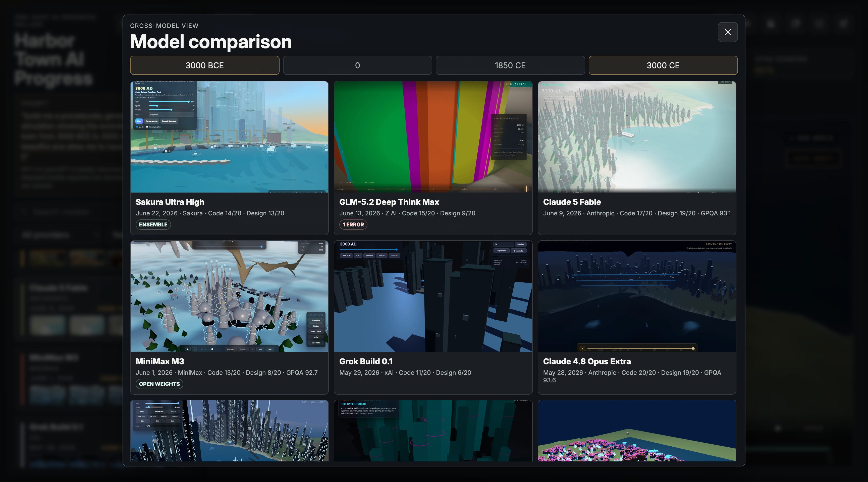Viewport: 868px width, 482px height.
Task: Select the year 0 era tab
Action: 357,65
